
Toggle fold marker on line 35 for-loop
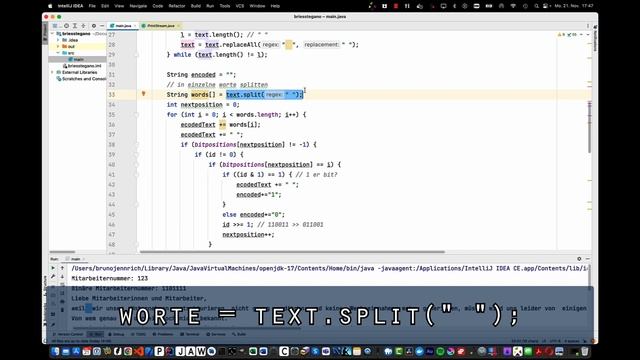pyautogui.click(x=137, y=115)
